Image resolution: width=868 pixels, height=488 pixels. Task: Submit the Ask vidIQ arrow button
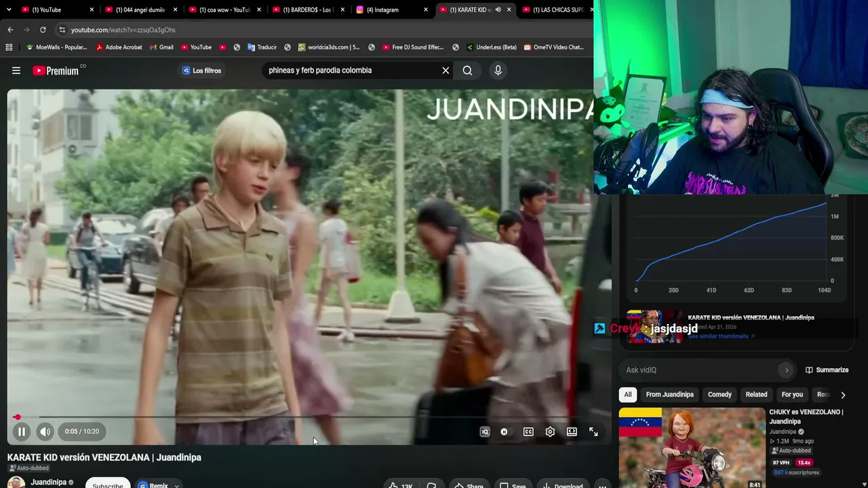coord(787,370)
